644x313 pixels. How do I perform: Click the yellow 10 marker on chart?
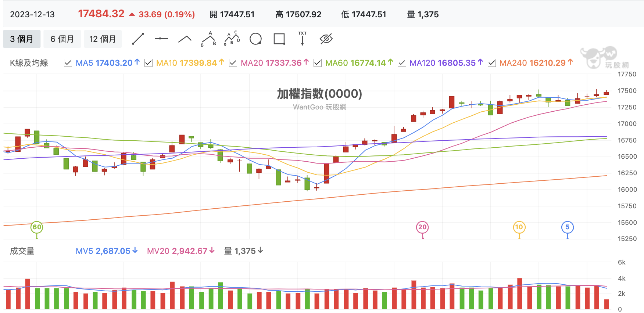pos(519,227)
